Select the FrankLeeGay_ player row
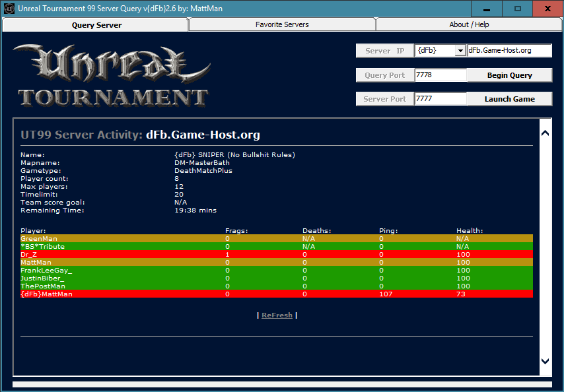This screenshot has height=392, width=564. pos(277,270)
